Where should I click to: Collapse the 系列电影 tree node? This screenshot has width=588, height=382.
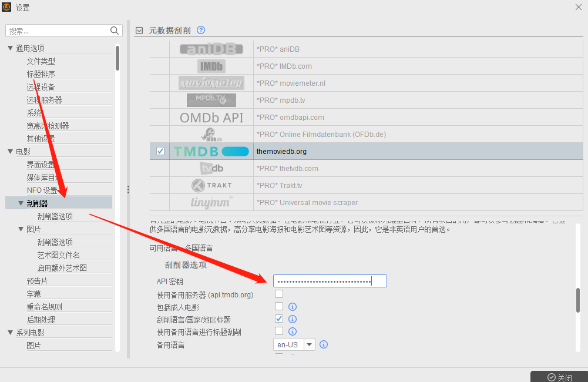click(10, 332)
